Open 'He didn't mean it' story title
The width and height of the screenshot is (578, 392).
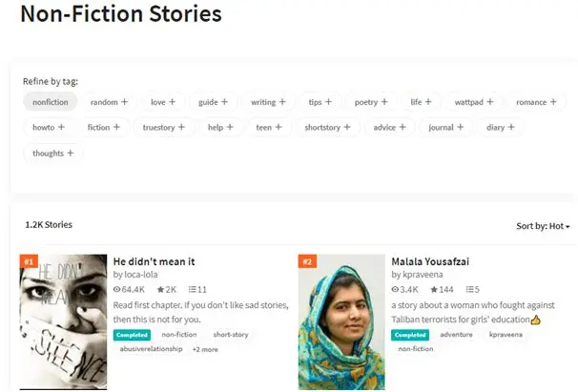tap(154, 260)
